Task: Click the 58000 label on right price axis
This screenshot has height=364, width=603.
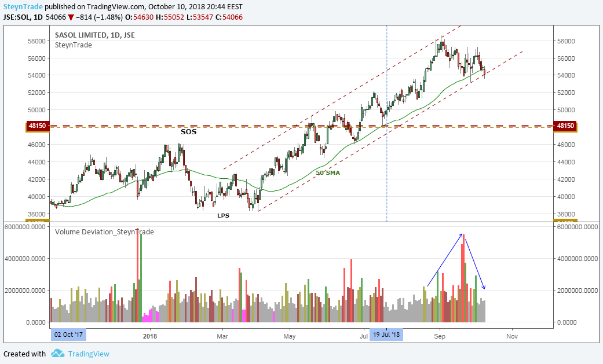Action: (566, 41)
